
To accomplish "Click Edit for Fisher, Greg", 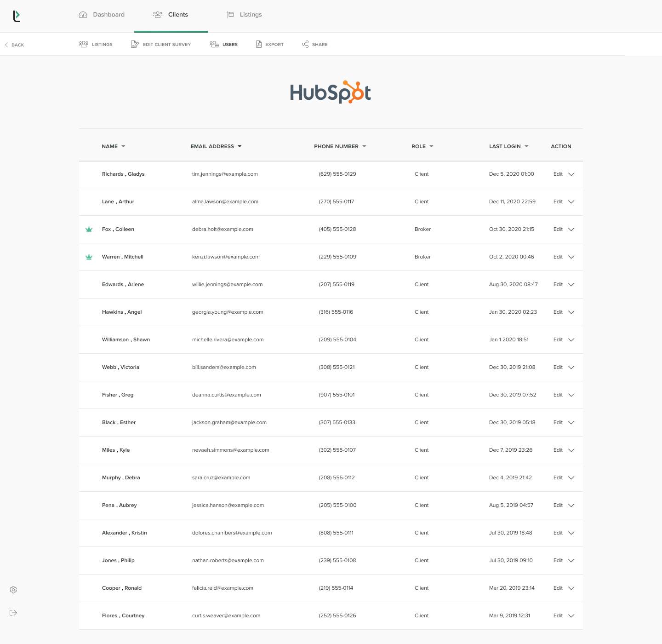I will [x=558, y=395].
